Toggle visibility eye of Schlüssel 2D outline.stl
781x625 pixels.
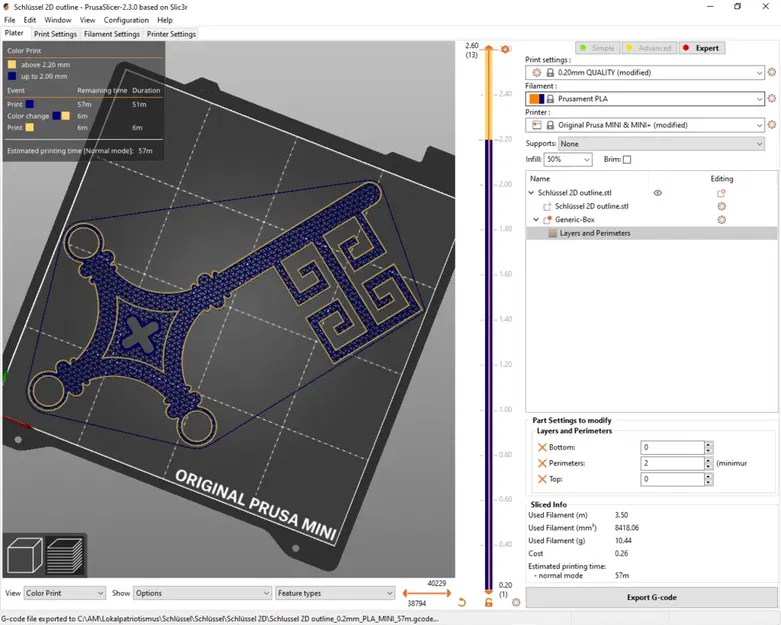point(657,193)
